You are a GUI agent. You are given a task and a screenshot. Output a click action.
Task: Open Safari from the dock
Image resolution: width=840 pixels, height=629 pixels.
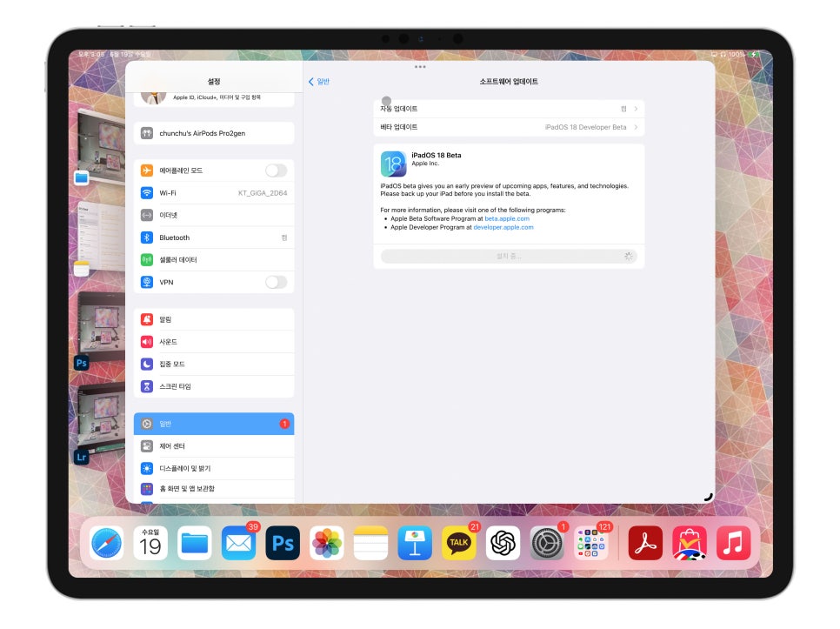[x=106, y=543]
